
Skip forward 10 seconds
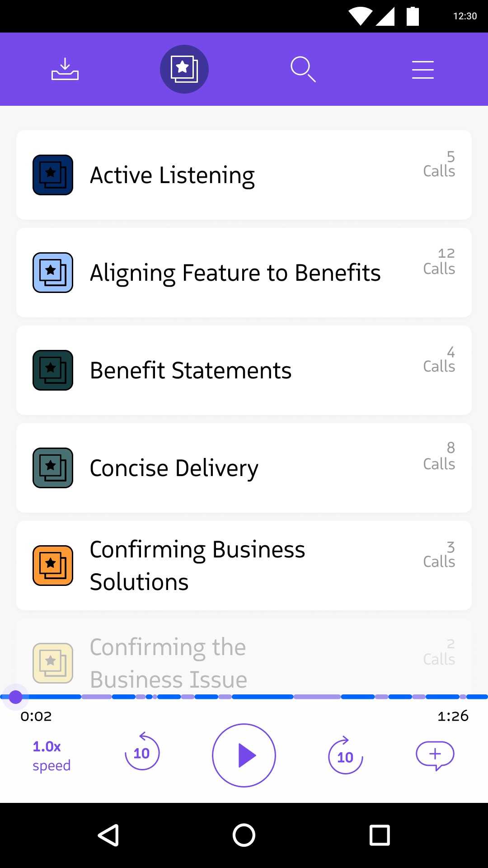[345, 755]
